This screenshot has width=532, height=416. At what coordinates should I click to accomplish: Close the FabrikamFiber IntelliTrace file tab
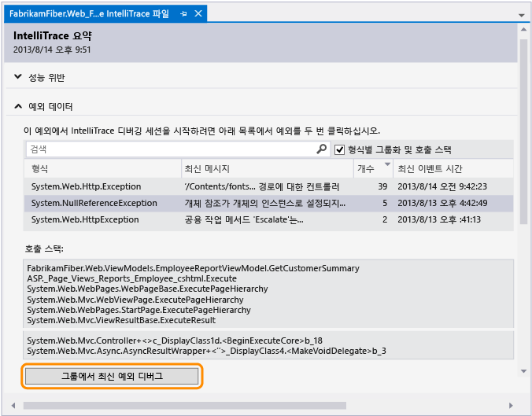(198, 13)
